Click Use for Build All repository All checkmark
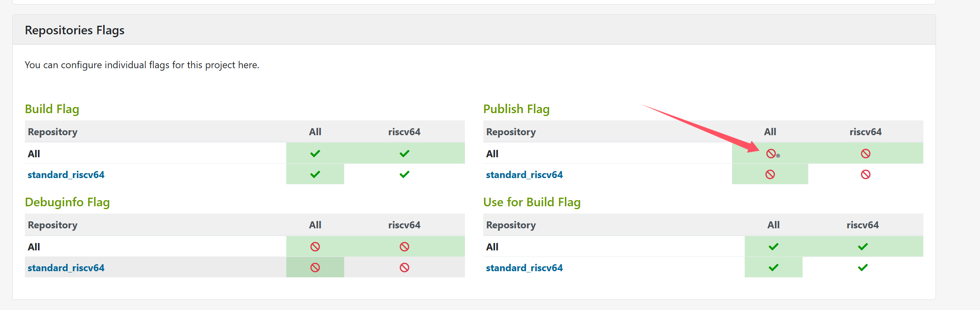The width and height of the screenshot is (980, 310). 773,247
